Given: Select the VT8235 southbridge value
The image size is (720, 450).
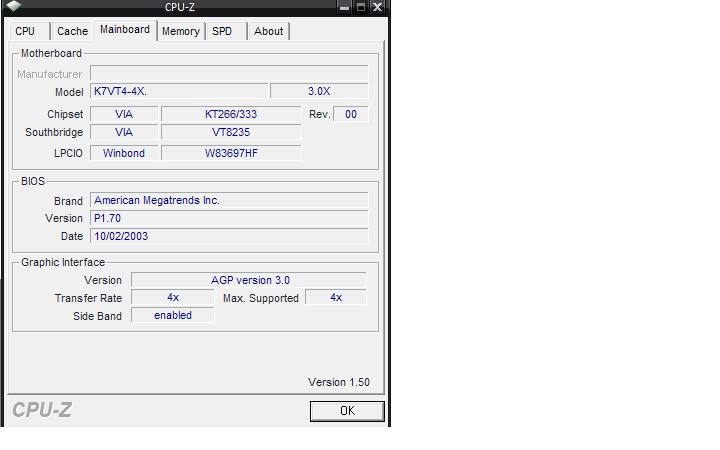Looking at the screenshot, I should pos(231,132).
